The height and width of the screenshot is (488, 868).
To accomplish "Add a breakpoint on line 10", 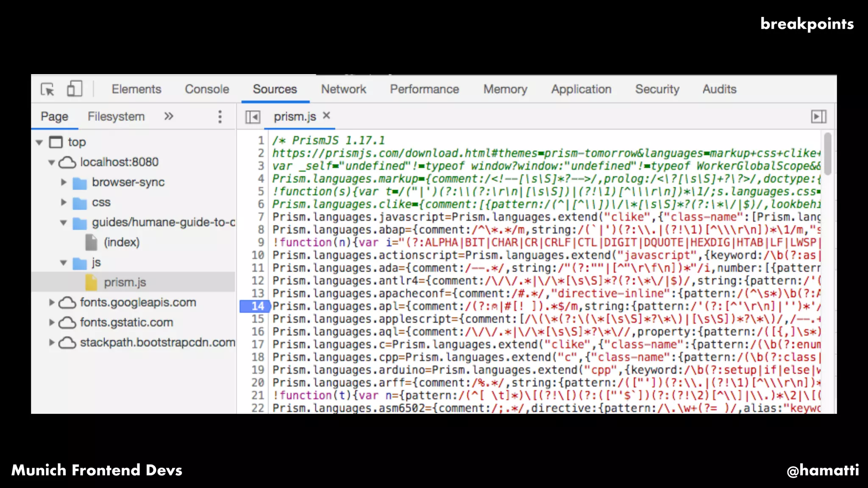I will click(258, 255).
